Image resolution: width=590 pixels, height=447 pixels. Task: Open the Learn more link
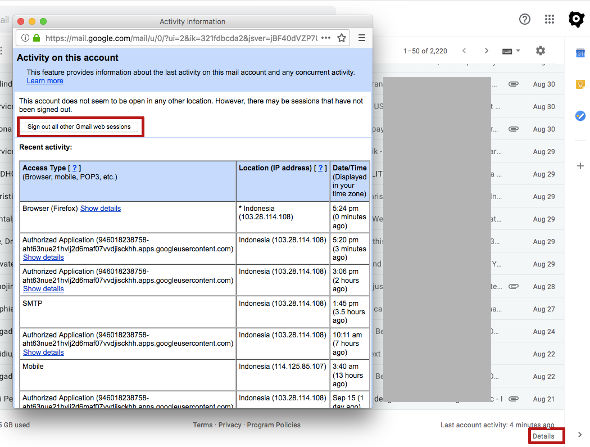[45, 81]
